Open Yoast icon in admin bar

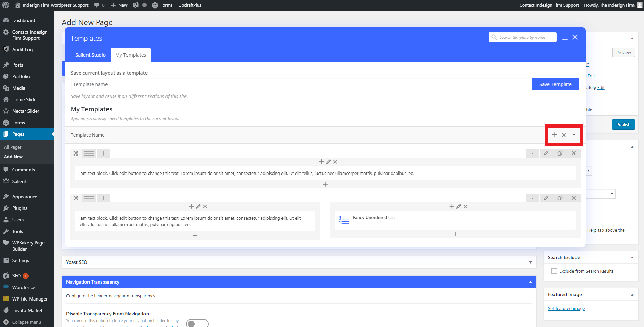[136, 5]
